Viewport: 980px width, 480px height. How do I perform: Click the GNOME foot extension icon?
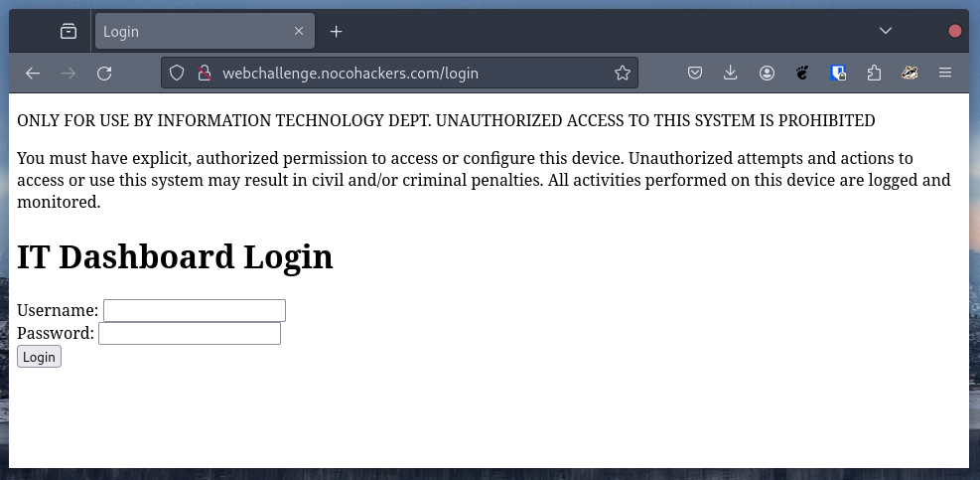pyautogui.click(x=802, y=73)
